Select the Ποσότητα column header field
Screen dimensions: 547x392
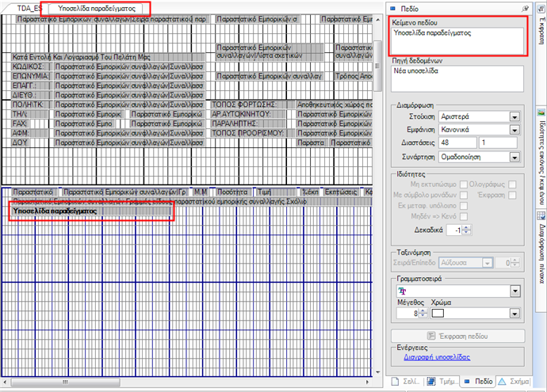tap(232, 192)
